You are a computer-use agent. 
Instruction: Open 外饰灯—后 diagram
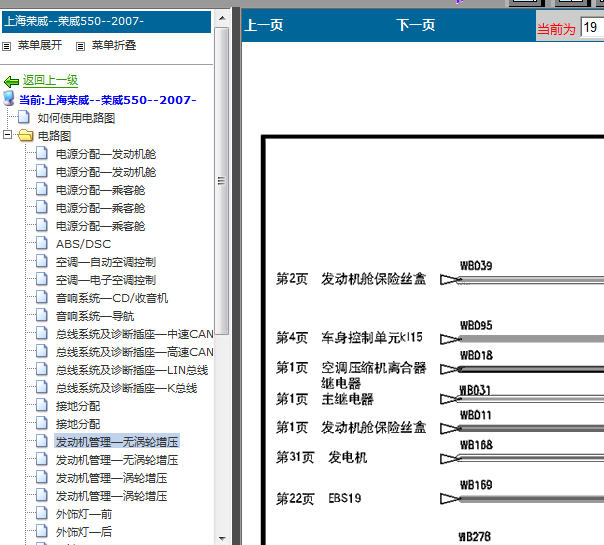click(84, 532)
